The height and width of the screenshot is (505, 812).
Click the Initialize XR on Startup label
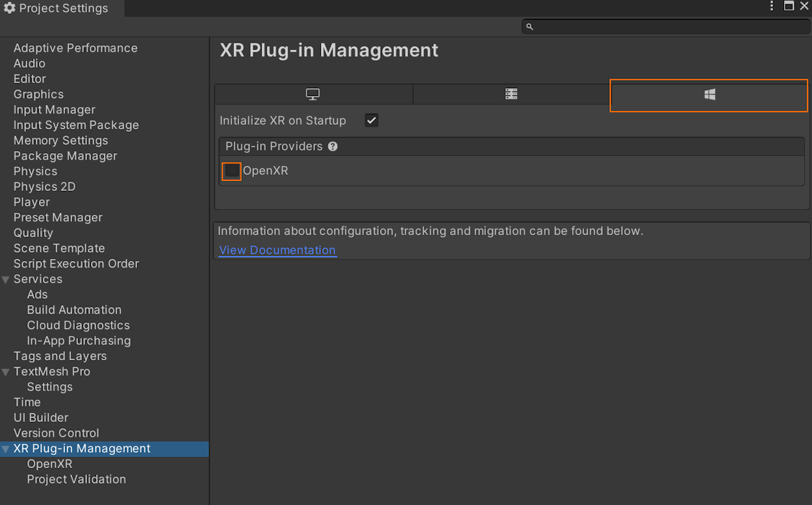[x=283, y=121]
